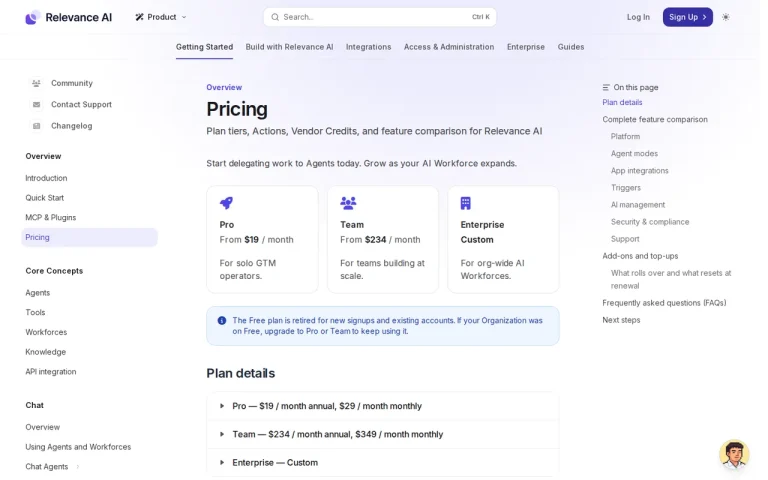
Task: Jump to What rolls over and resets
Action: point(671,280)
